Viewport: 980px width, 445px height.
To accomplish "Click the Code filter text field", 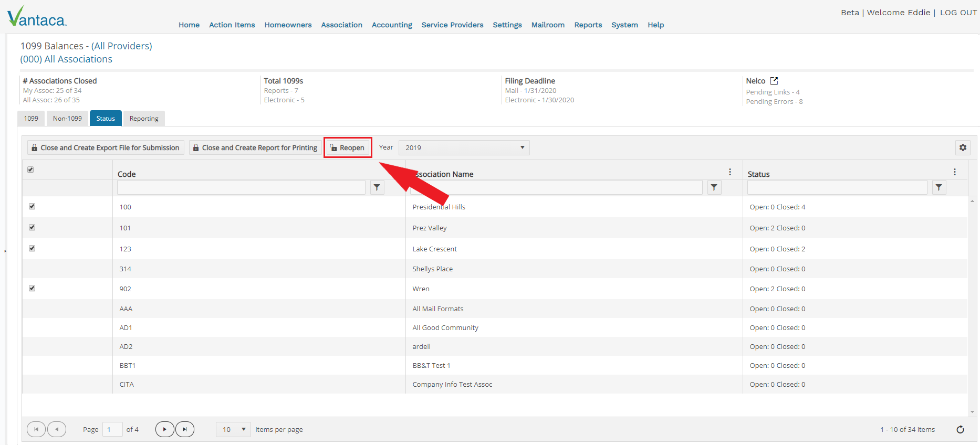I will [241, 187].
